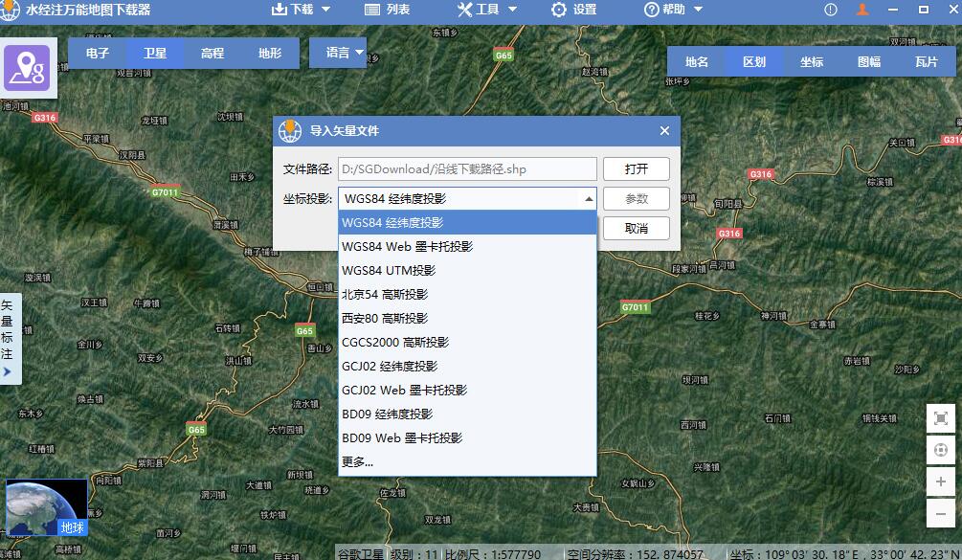Click the zoom in plus control
Screen dimensions: 962x560
click(x=940, y=482)
